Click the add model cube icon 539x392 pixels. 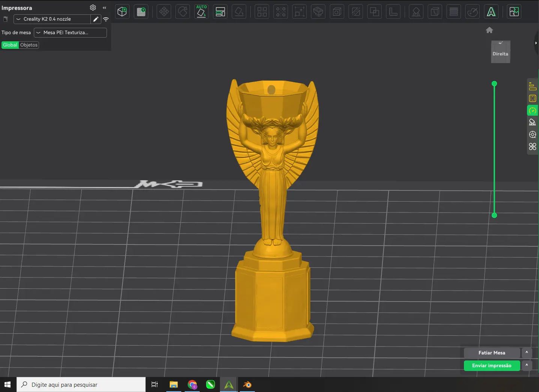(122, 12)
